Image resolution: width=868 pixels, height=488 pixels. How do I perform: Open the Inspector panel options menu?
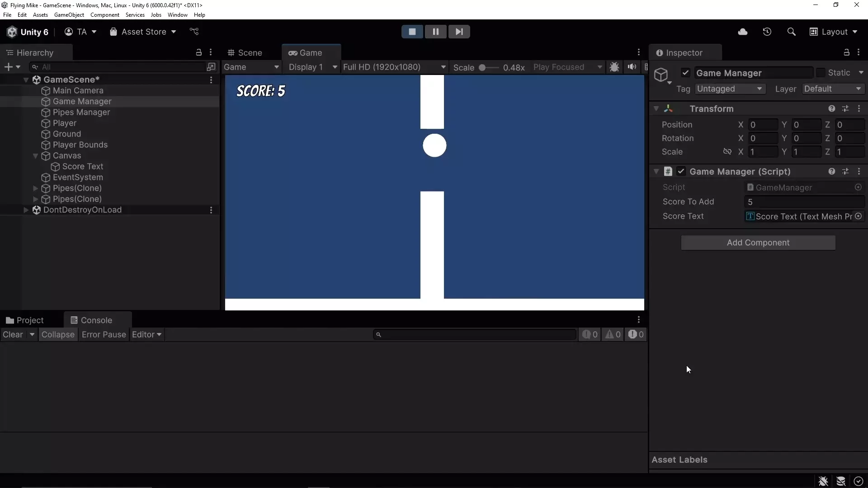(859, 52)
